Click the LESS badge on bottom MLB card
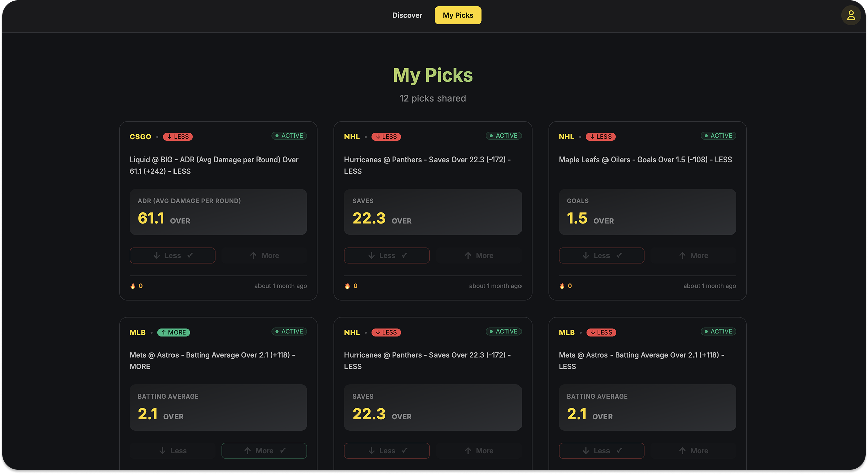868x474 pixels. point(601,332)
